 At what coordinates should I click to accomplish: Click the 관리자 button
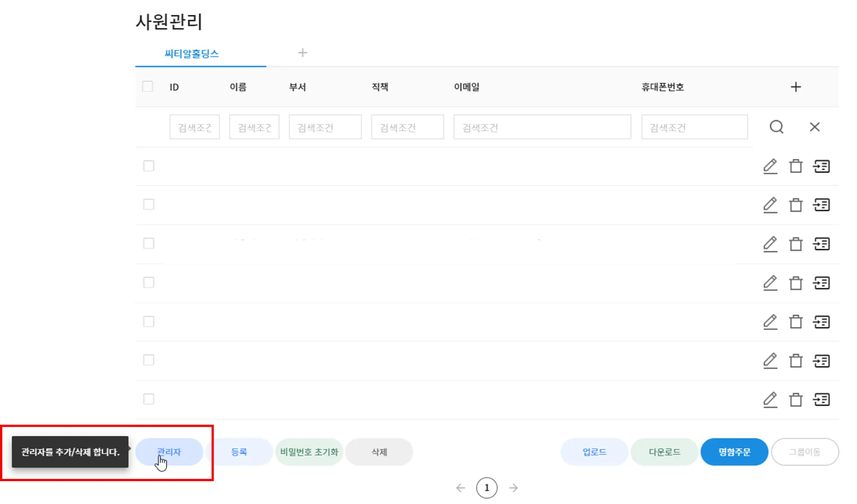pos(169,452)
